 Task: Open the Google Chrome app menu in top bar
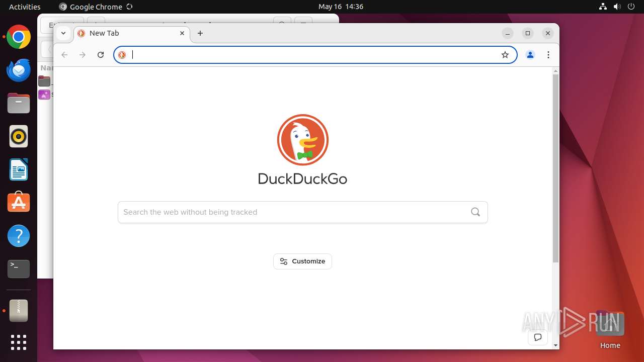click(x=96, y=7)
